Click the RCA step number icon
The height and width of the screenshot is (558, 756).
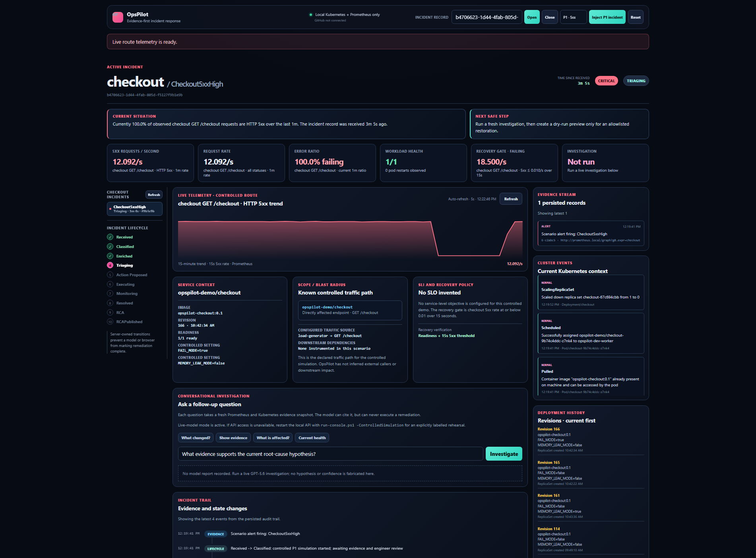tap(110, 312)
